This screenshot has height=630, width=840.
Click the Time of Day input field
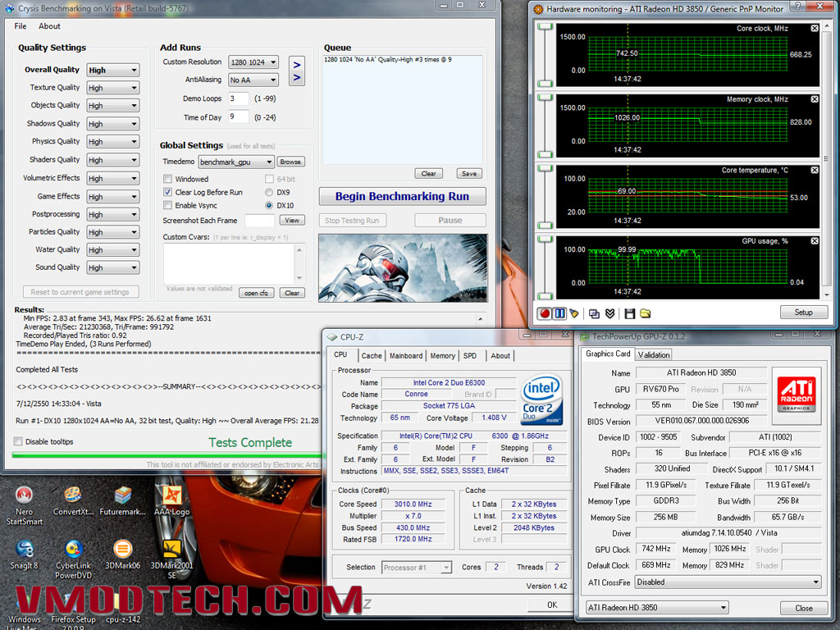tap(239, 116)
